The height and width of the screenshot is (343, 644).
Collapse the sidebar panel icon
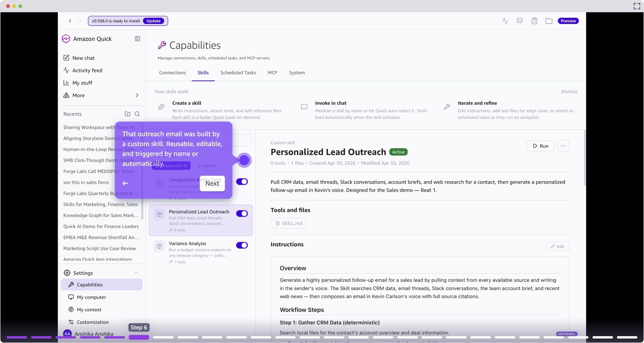[x=137, y=39]
